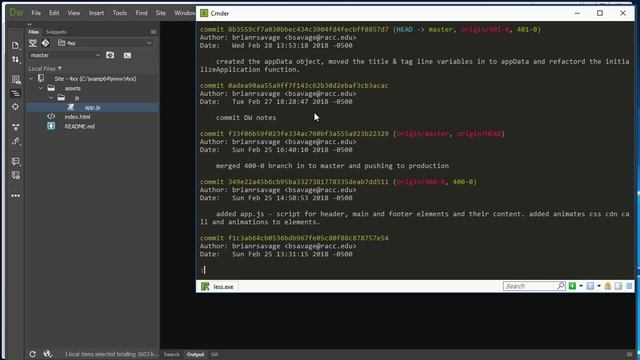Click the Toggle Visual Media Queries icon
The image size is (640, 360).
tap(16, 93)
